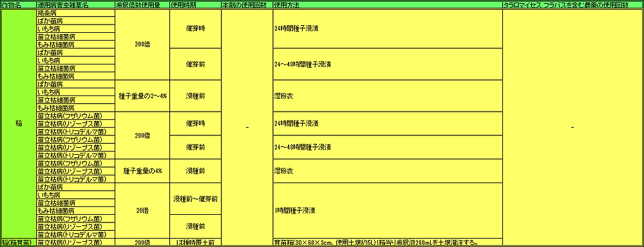Click the 稲 crop name cell
Image resolution: width=644 pixels, height=247 pixels.
pyautogui.click(x=18, y=124)
